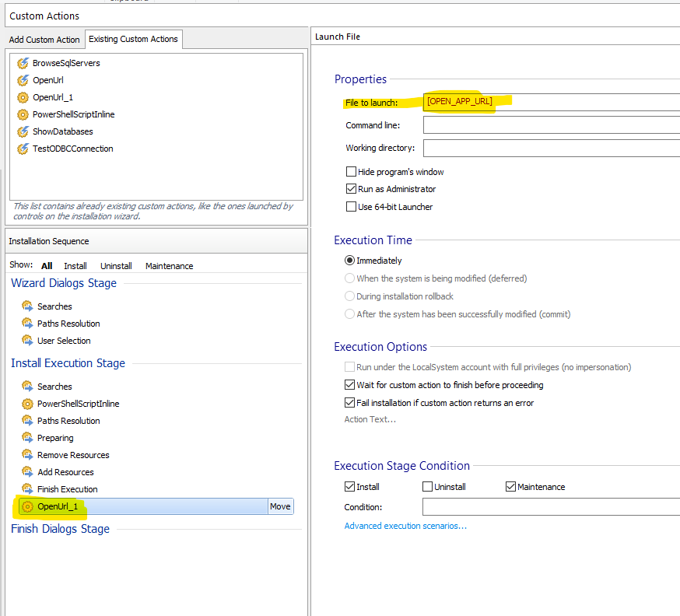The image size is (680, 616).
Task: Switch to the Add Custom Action tab
Action: [x=44, y=40]
